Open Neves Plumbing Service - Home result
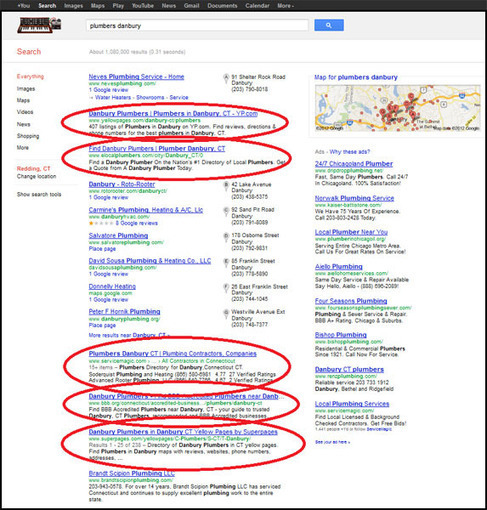487x510 pixels. [x=136, y=77]
